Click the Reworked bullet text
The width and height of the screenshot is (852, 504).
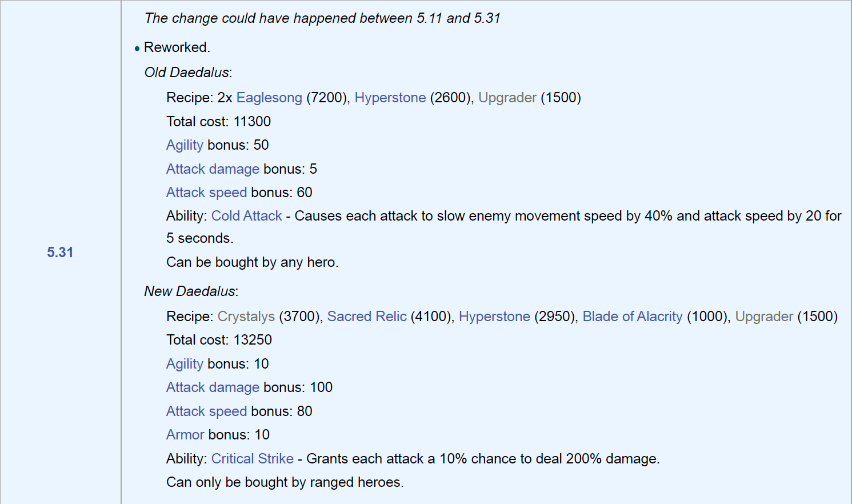(x=177, y=47)
